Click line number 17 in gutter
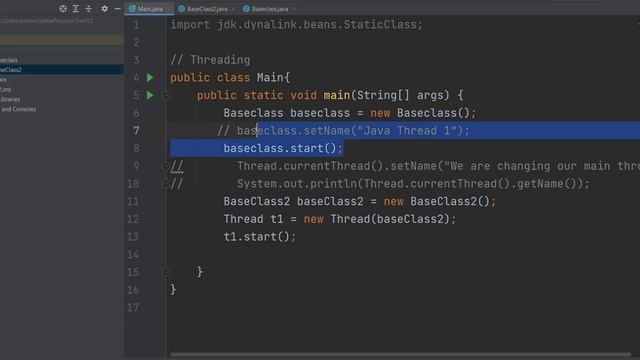640x360 pixels. (x=133, y=307)
